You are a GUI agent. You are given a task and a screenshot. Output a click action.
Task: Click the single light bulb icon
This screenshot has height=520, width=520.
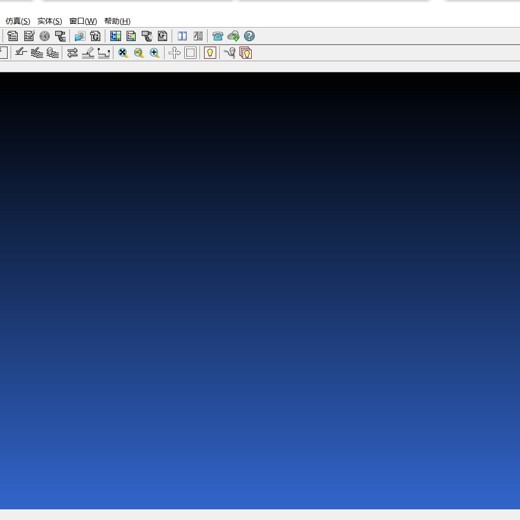(x=210, y=53)
